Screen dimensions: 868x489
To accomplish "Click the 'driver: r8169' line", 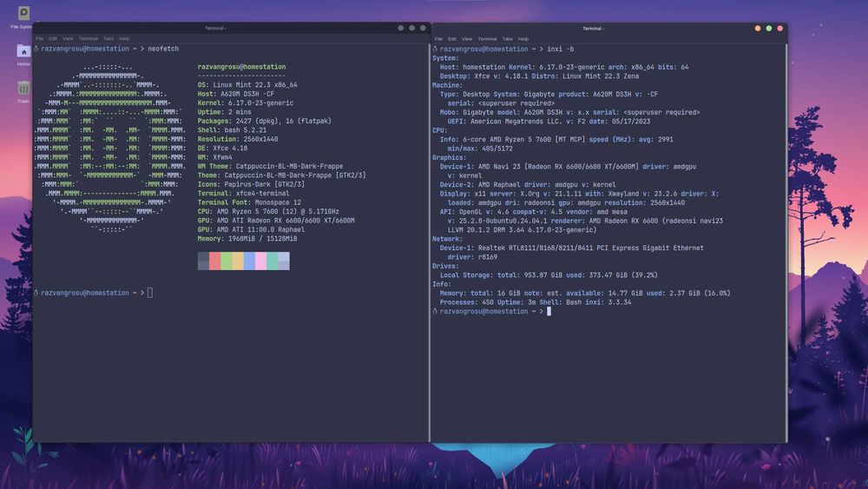I will pyautogui.click(x=473, y=257).
